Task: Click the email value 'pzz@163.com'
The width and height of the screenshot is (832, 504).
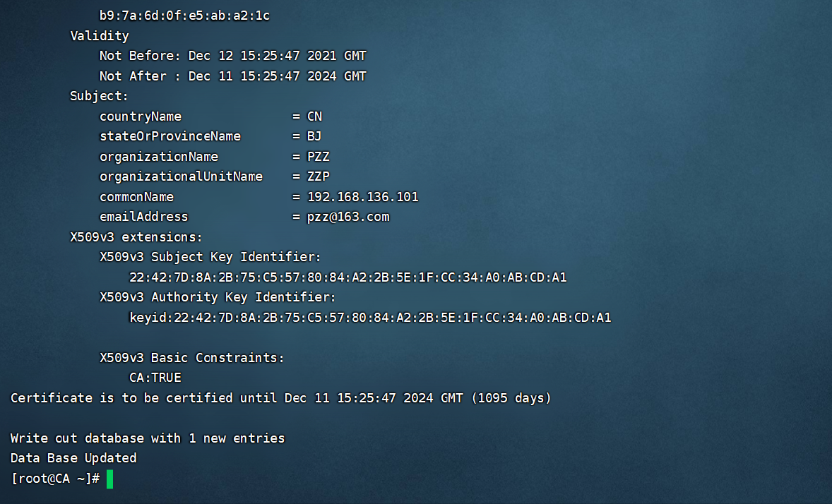Action: point(348,217)
